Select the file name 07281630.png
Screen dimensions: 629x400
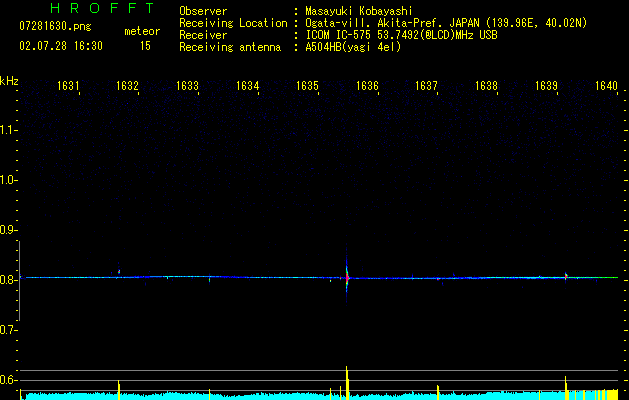[55, 26]
